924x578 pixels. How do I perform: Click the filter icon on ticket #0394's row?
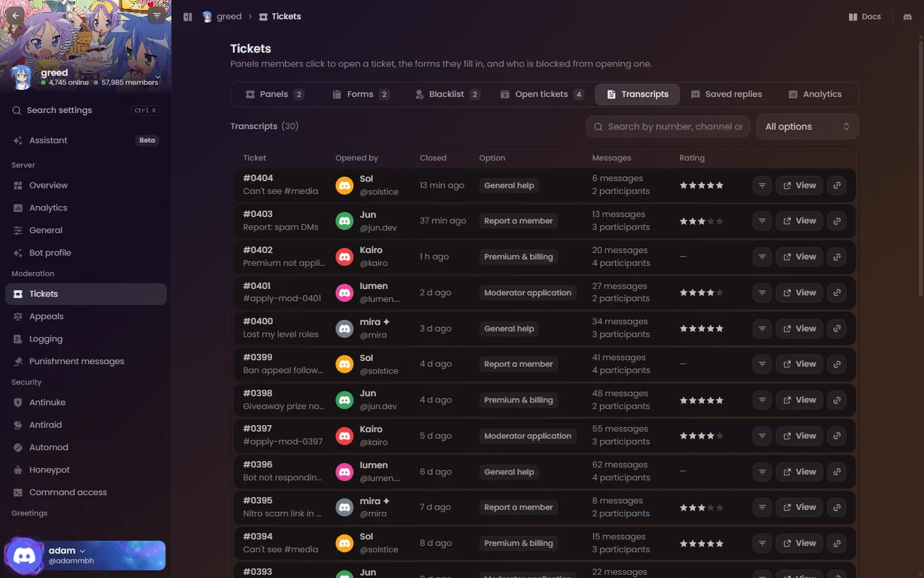coord(762,543)
